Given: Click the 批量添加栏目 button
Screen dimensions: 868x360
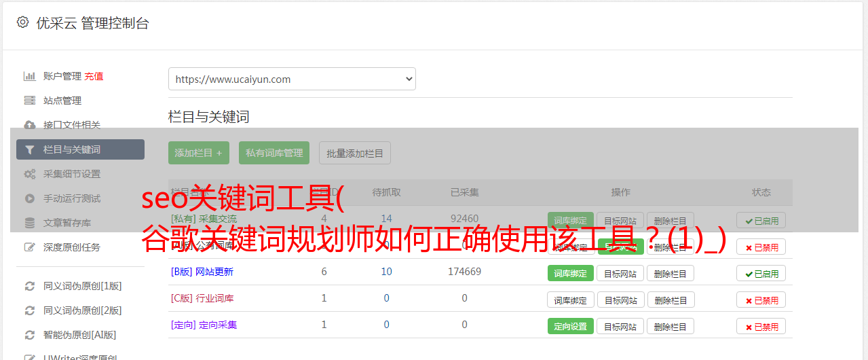Looking at the screenshot, I should pyautogui.click(x=355, y=153).
